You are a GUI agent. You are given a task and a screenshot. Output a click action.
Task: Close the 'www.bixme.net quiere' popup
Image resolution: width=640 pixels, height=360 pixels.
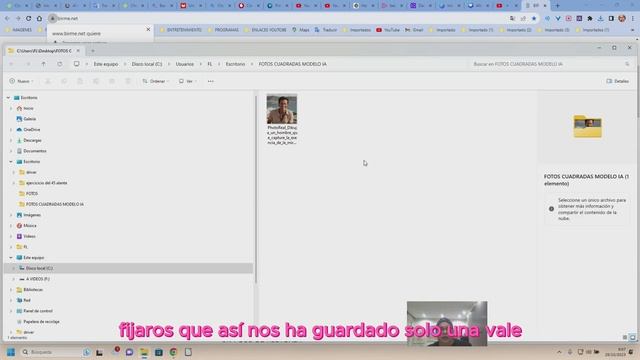tap(148, 29)
